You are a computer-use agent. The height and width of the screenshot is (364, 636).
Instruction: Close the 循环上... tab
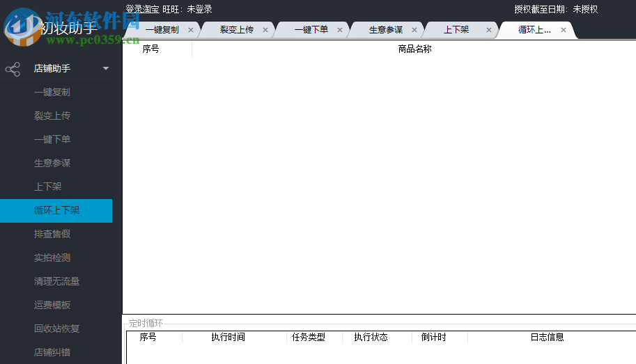(564, 30)
